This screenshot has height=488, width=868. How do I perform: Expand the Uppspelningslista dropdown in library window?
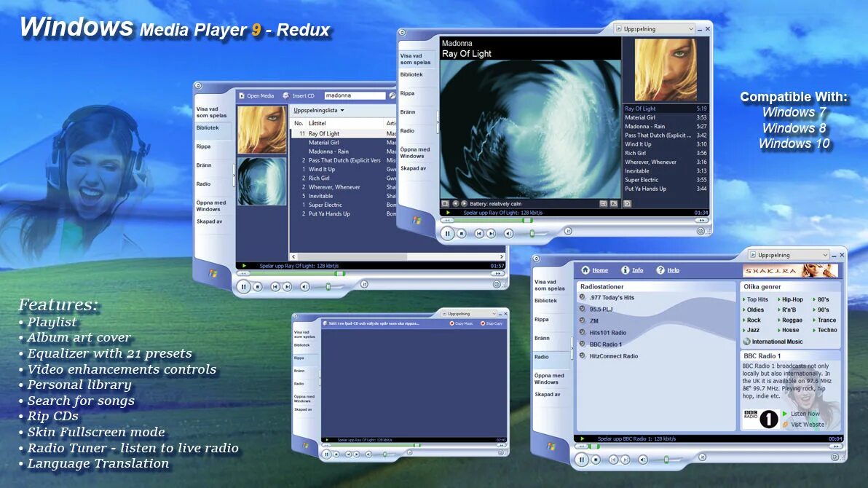coord(319,110)
